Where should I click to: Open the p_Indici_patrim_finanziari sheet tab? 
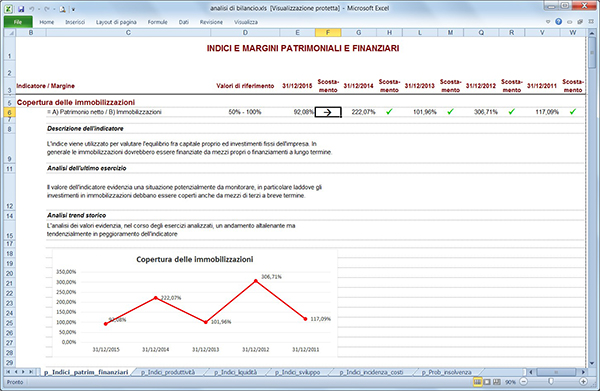[86, 372]
